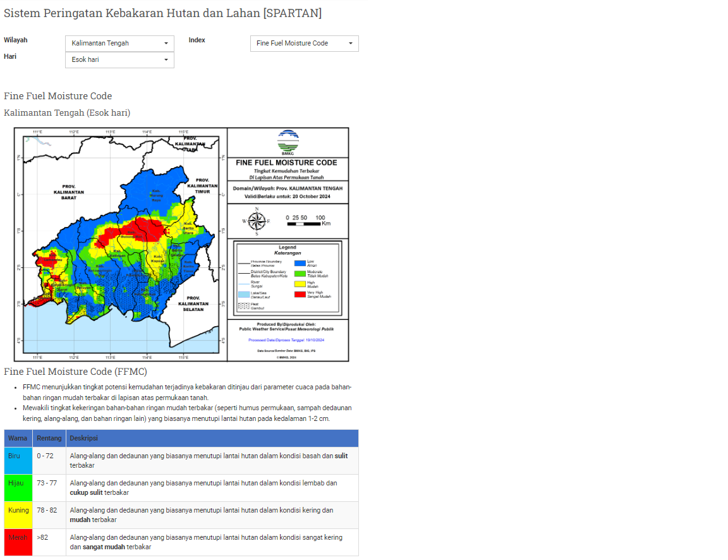This screenshot has width=728, height=560.
Task: Click the Index label
Action: tap(197, 40)
